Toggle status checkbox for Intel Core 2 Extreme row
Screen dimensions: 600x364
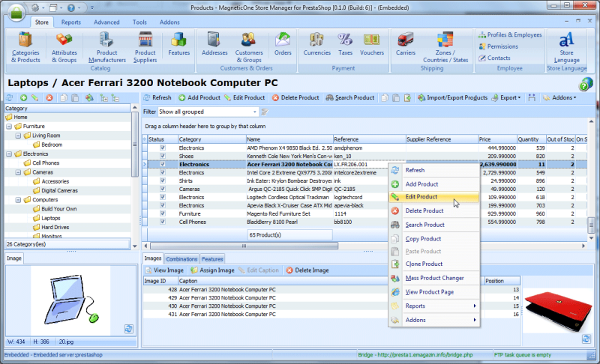[163, 173]
